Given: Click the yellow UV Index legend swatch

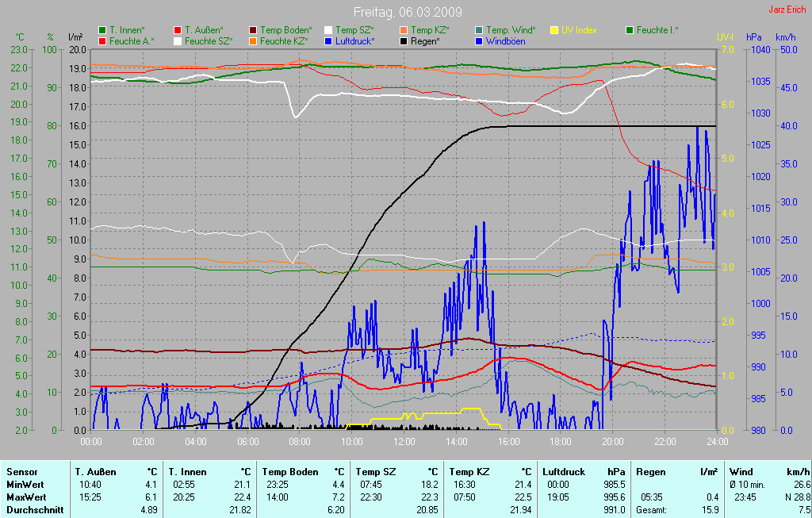Looking at the screenshot, I should (554, 30).
